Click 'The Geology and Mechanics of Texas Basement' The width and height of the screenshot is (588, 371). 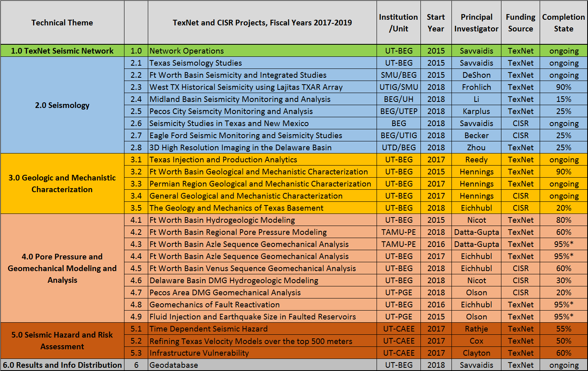tap(262, 208)
